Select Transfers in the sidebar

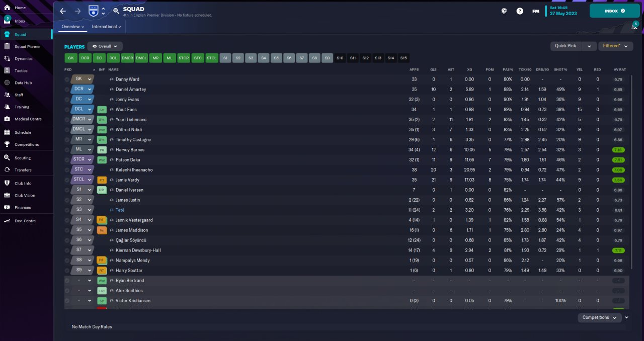tap(26, 169)
